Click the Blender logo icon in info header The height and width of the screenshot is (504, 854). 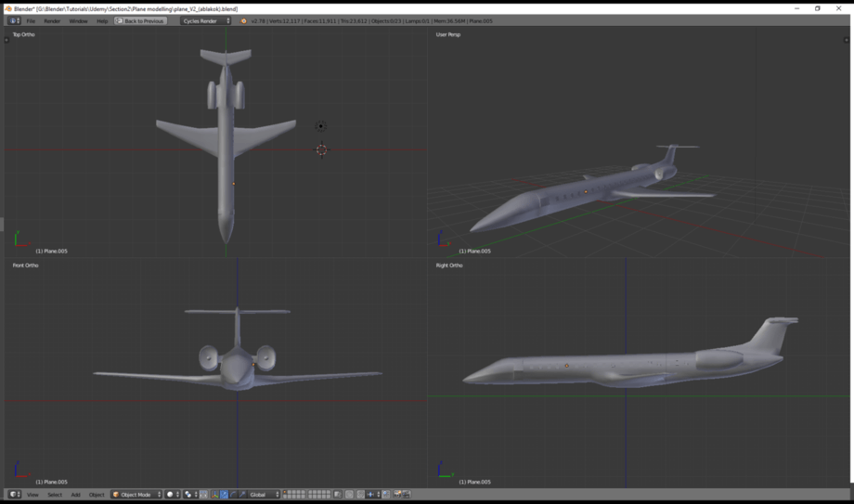243,20
